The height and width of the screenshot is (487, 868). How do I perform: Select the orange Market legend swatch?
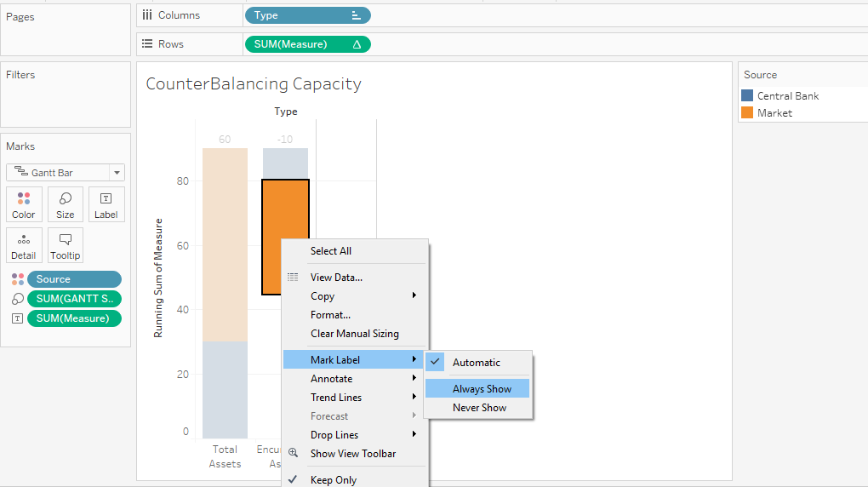747,113
